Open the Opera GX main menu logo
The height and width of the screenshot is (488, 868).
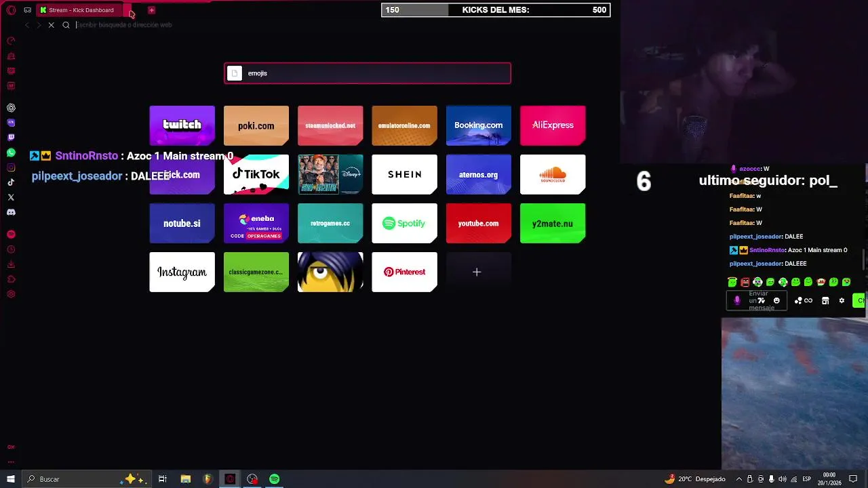click(11, 10)
